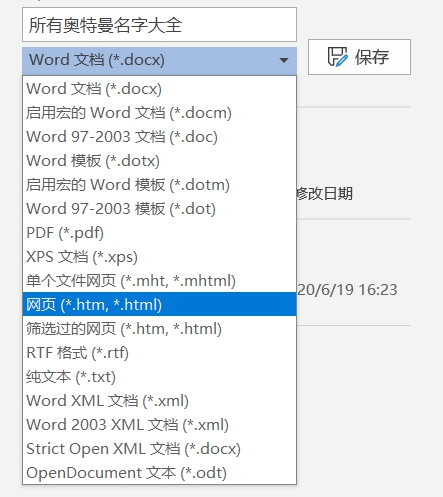
Task: Choose 启用宏的 Word 模板 (*.dotm)
Action: pos(159,185)
